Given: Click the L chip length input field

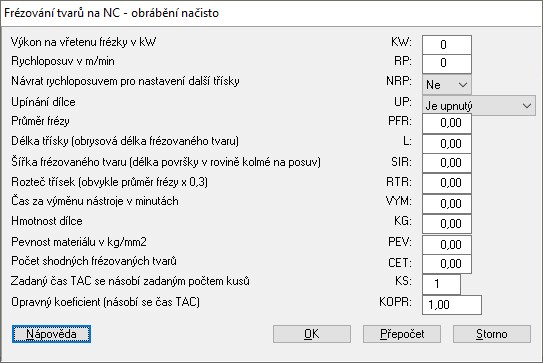Looking at the screenshot, I should coord(447,143).
